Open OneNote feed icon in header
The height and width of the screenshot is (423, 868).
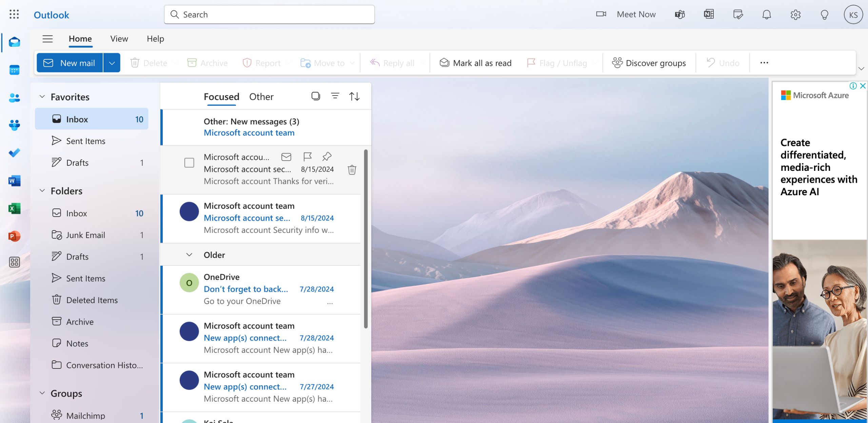click(709, 15)
